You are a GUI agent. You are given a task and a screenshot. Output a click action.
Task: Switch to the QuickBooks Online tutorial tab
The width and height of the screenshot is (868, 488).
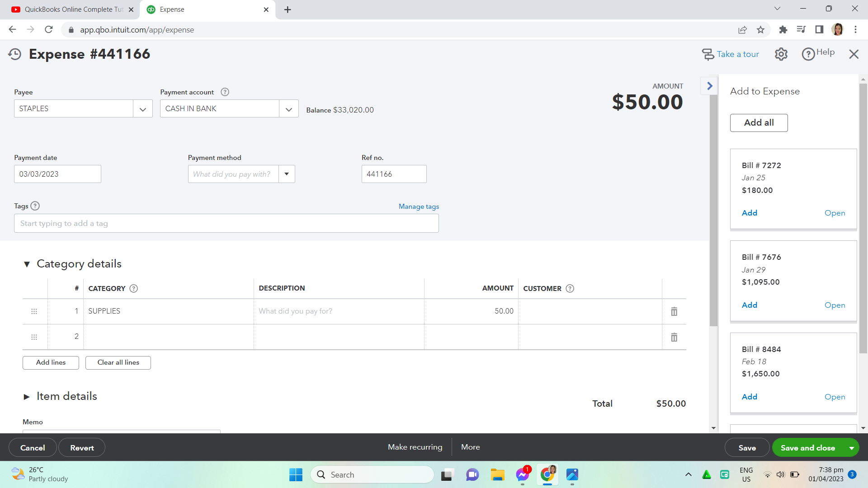72,9
